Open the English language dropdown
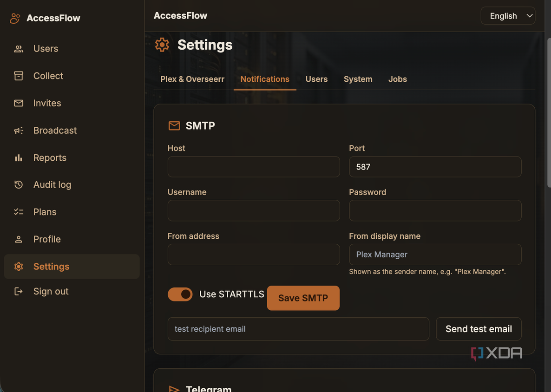Viewport: 551px width, 392px height. pyautogui.click(x=508, y=16)
